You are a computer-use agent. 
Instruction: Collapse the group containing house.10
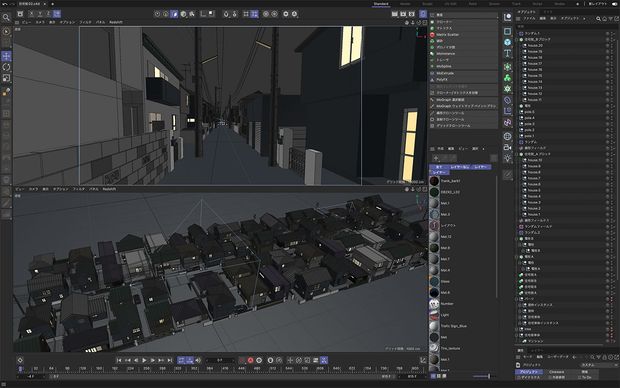tap(517, 154)
